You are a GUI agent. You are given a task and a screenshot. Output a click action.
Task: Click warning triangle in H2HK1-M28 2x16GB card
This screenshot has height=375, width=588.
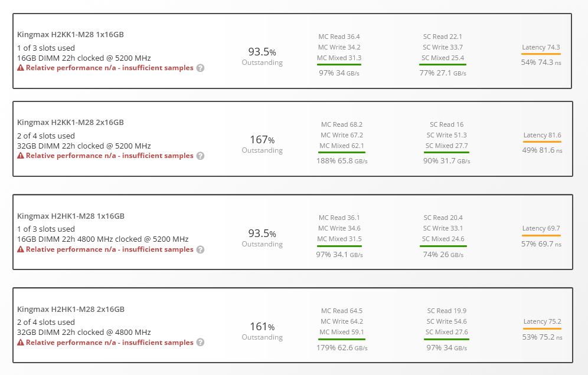[x=21, y=343]
